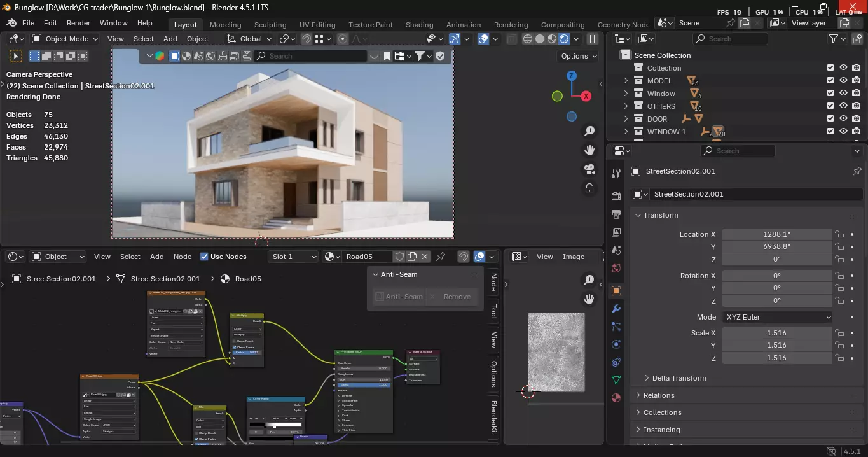Open the orange Object properties tab
The image size is (868, 457).
(616, 291)
